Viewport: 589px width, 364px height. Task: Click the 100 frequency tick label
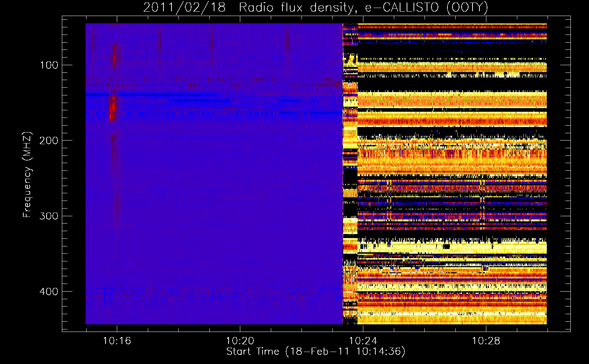click(x=49, y=65)
